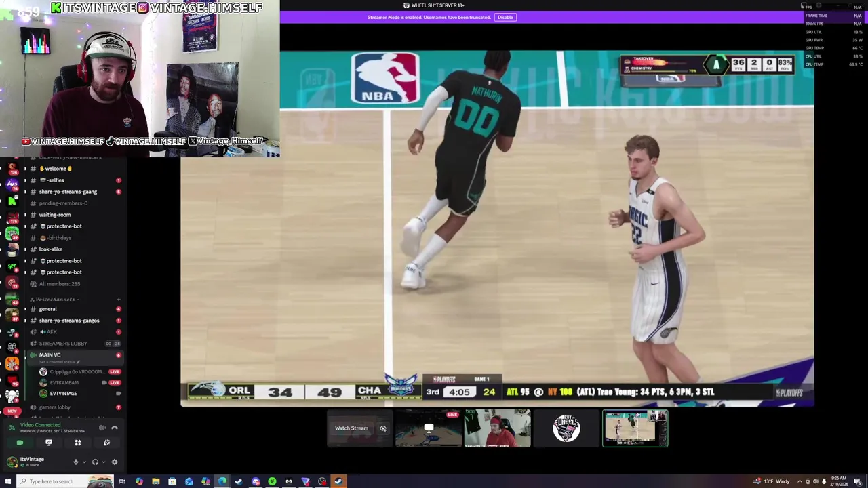Expand the look-alike channel arrow
The height and width of the screenshot is (488, 868).
pos(25,249)
